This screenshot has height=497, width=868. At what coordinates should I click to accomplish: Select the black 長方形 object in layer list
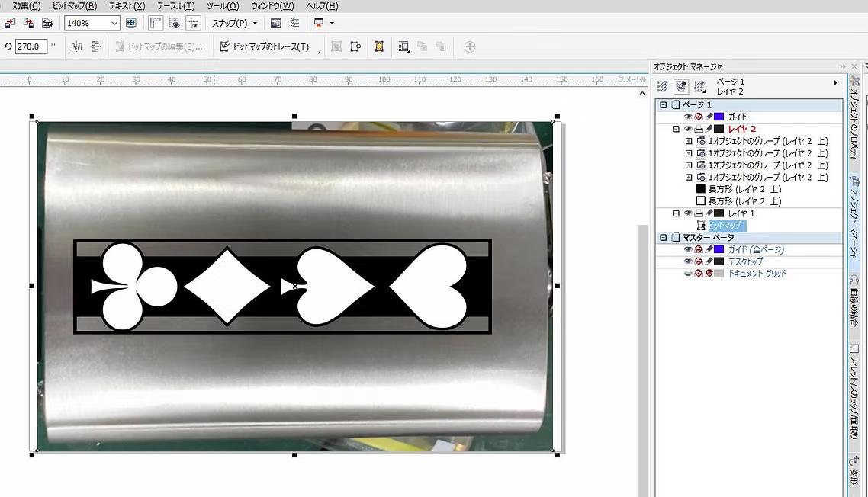[x=738, y=189]
